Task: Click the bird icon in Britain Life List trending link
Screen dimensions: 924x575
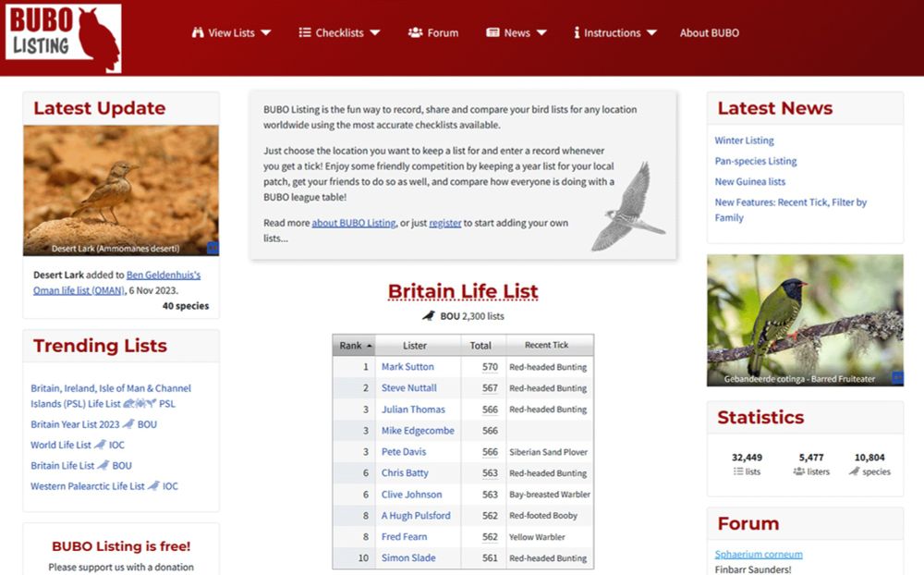Action: [103, 465]
